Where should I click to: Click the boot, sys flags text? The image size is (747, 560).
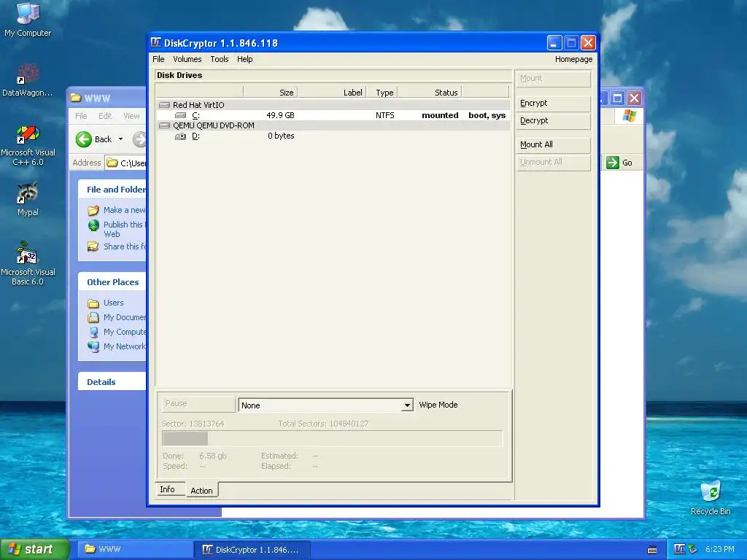click(487, 115)
